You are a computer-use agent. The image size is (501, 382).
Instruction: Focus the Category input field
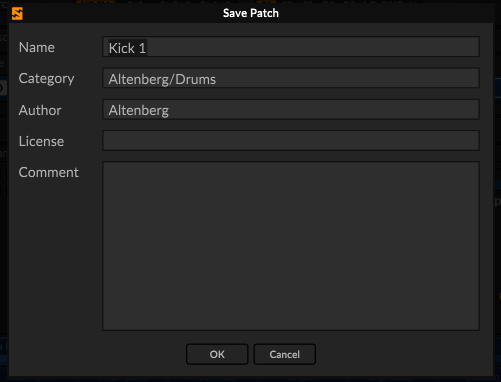(291, 78)
